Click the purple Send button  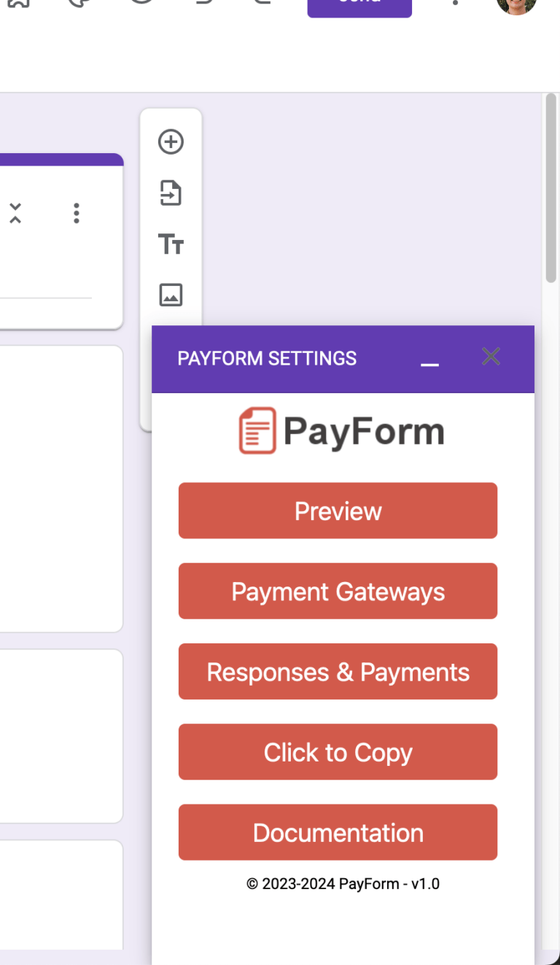coord(359,4)
